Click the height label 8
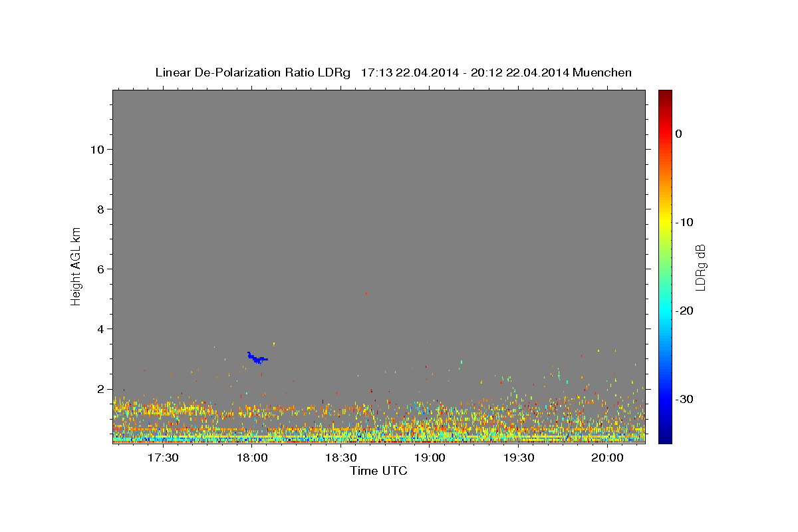 tap(101, 209)
